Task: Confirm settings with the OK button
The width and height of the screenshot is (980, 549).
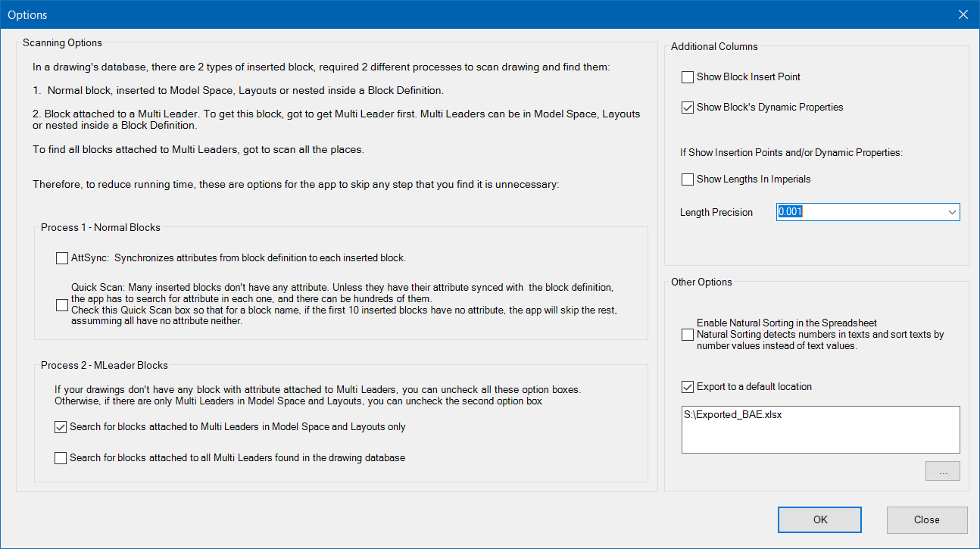Action: click(820, 520)
